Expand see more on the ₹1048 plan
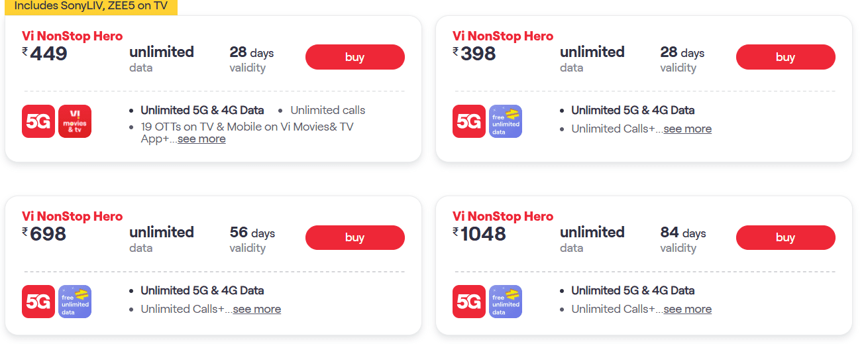868x344 pixels. tap(687, 309)
